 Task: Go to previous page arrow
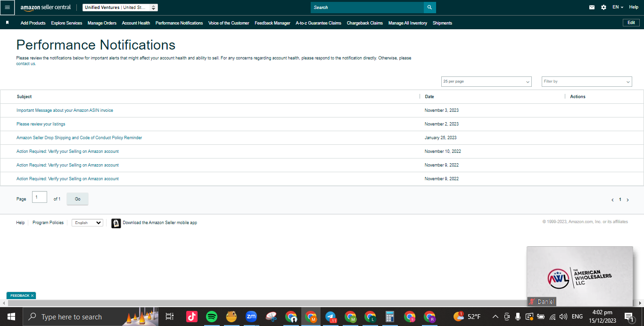tap(612, 200)
